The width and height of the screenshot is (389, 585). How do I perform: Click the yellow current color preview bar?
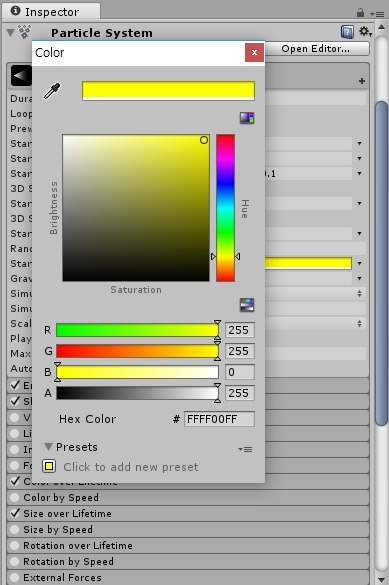[x=168, y=91]
